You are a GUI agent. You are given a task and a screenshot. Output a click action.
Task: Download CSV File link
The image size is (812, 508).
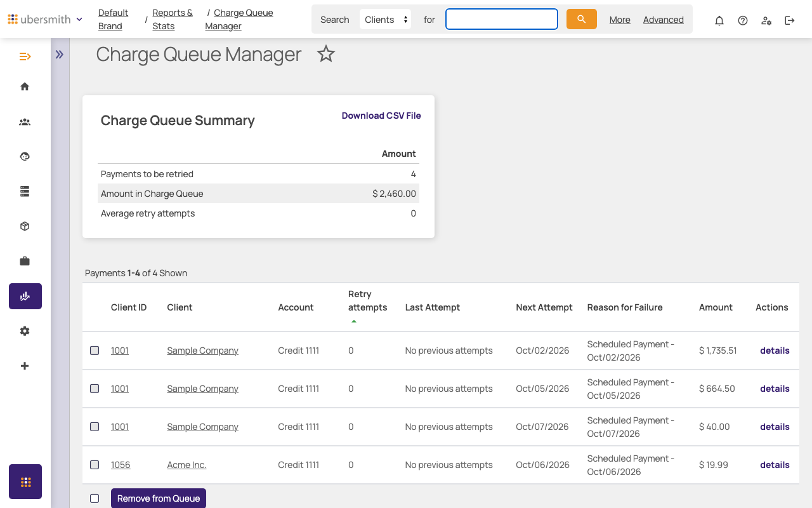[381, 116]
